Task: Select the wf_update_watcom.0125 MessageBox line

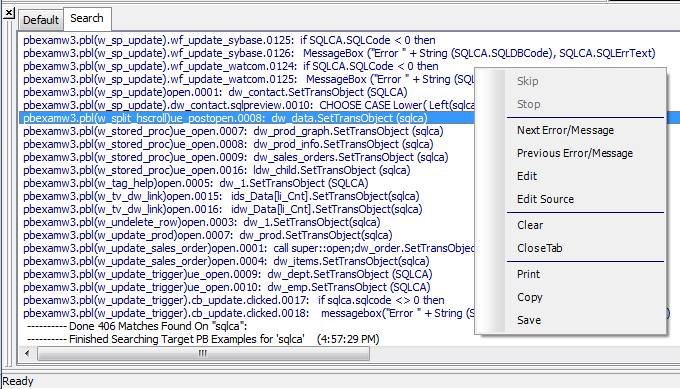Action: [248, 79]
